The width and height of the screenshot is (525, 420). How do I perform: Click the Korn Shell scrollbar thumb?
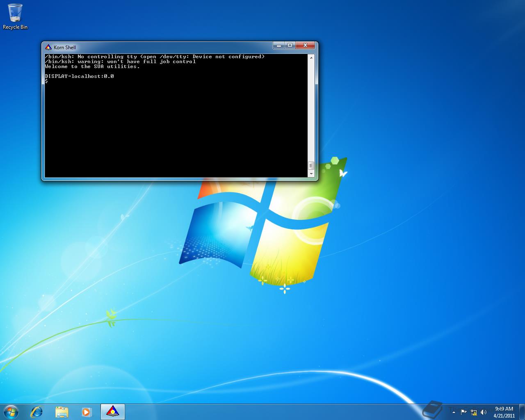pyautogui.click(x=311, y=166)
